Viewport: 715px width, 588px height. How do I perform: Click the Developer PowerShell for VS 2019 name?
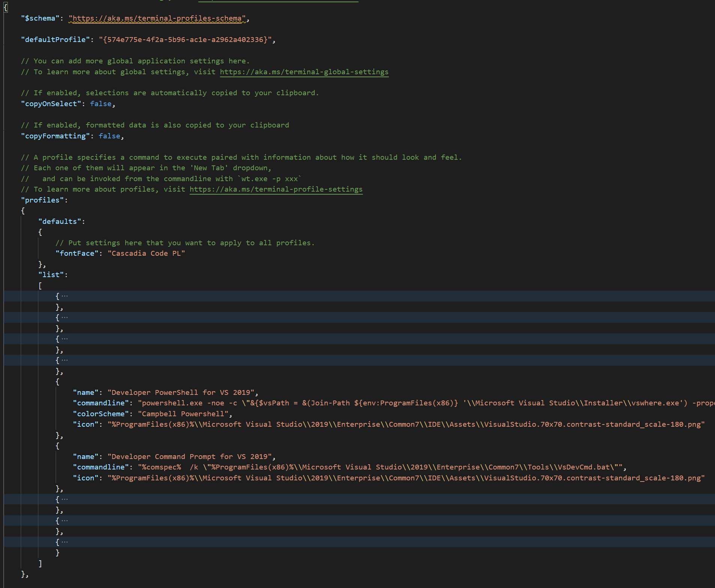click(x=181, y=392)
